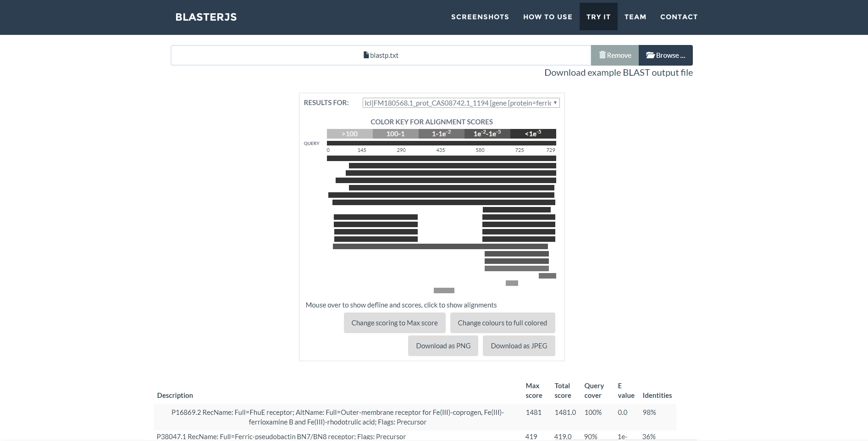Open the Team section
This screenshot has width=868, height=441.
pos(635,17)
